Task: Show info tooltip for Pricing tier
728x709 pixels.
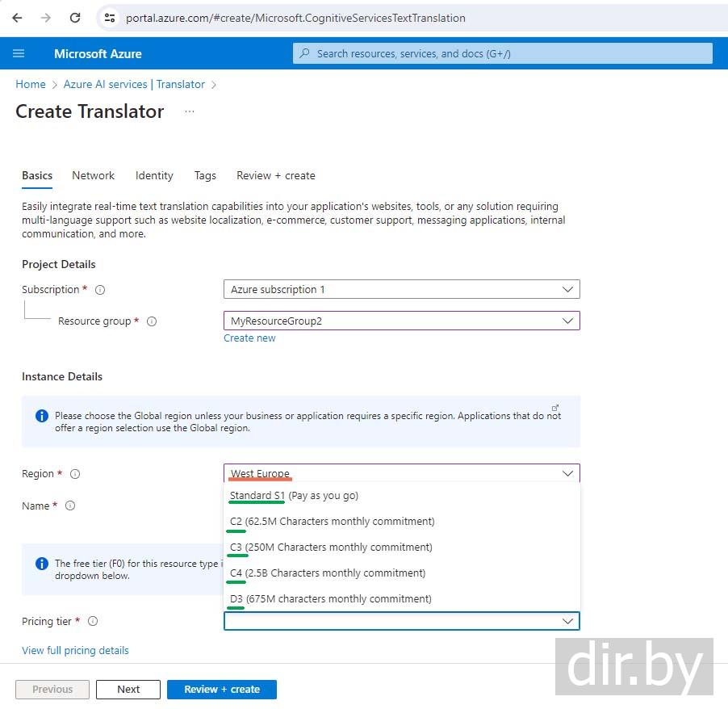Action: pyautogui.click(x=93, y=621)
